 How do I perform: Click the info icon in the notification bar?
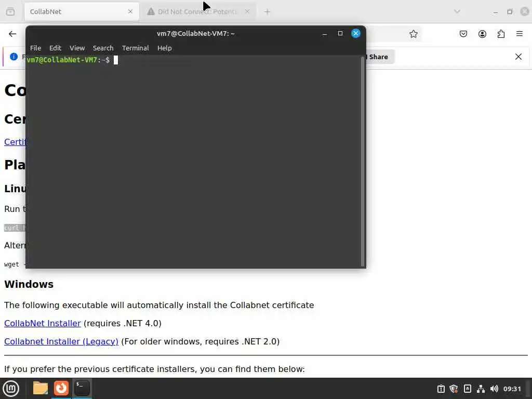(14, 57)
